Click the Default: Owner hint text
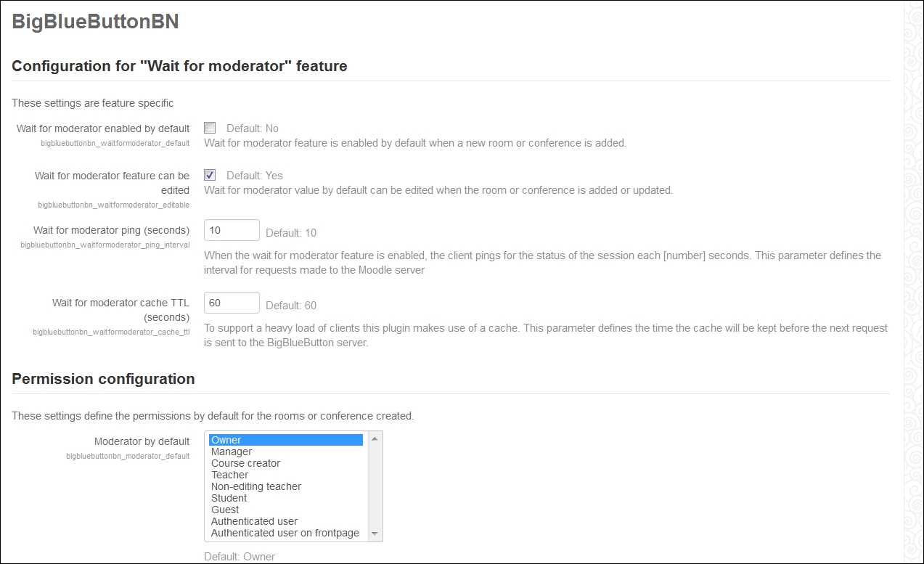This screenshot has width=924, height=564. (x=240, y=557)
